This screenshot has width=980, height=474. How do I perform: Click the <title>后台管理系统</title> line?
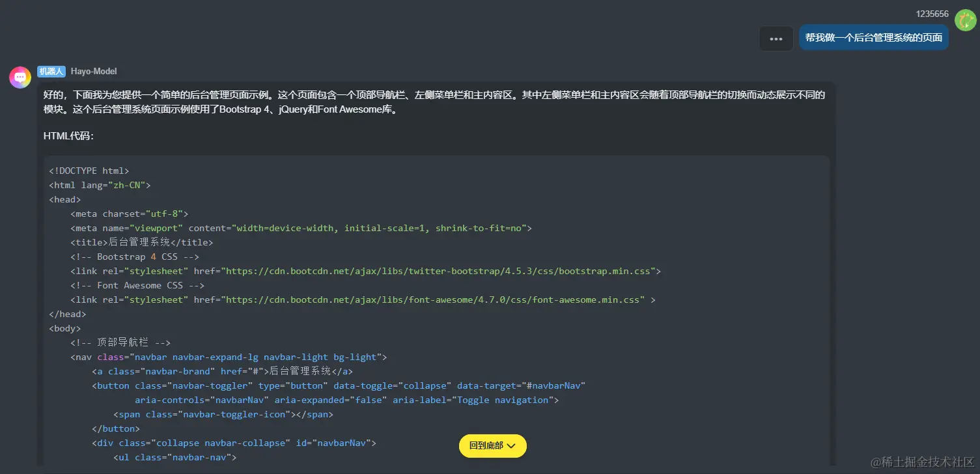point(142,242)
